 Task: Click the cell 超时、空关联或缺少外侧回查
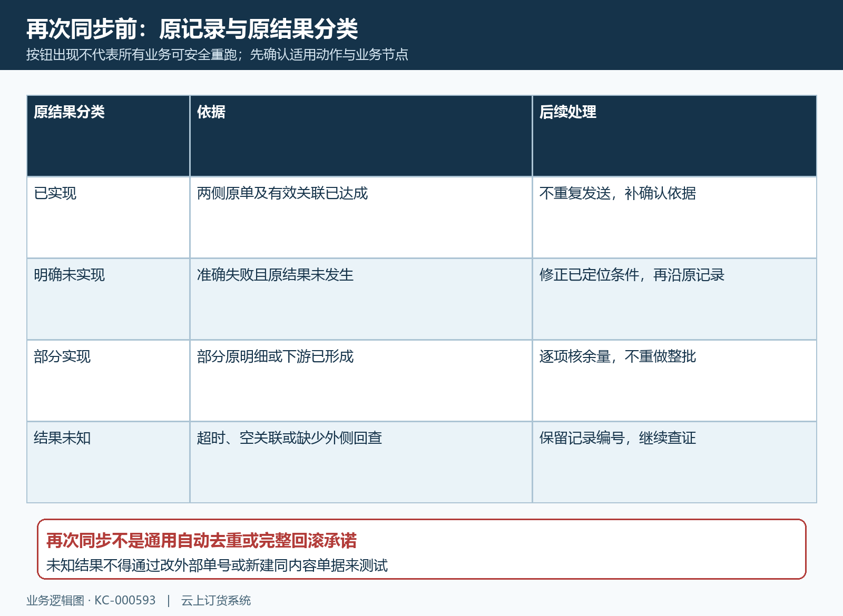[x=361, y=462]
